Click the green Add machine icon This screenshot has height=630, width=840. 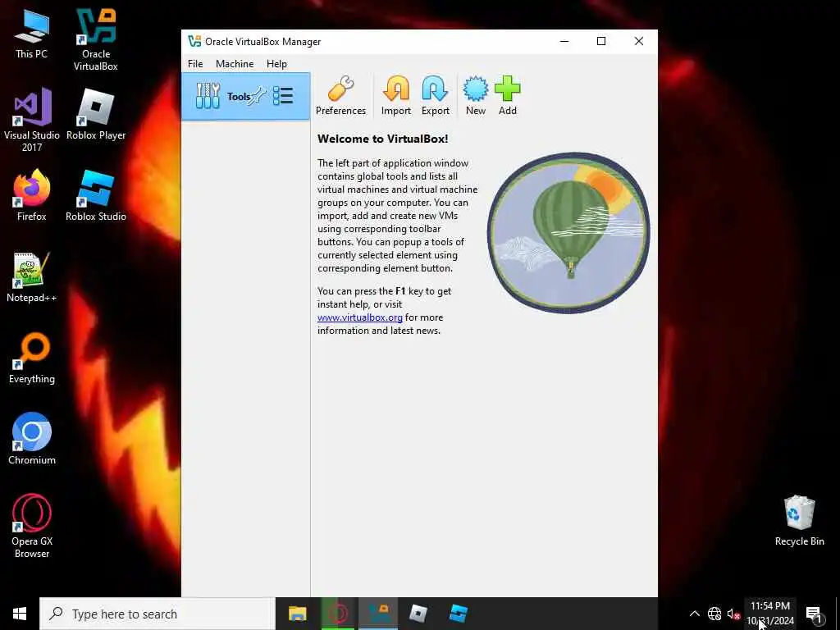507,95
